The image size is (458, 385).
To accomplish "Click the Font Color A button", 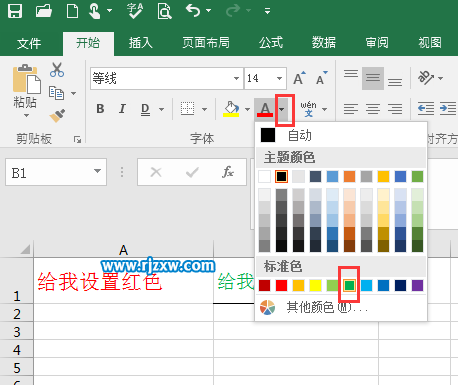I will [x=265, y=109].
